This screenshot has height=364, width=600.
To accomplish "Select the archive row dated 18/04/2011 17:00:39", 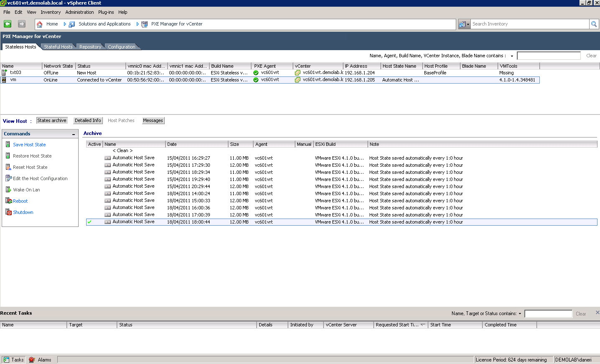I will pyautogui.click(x=342, y=215).
